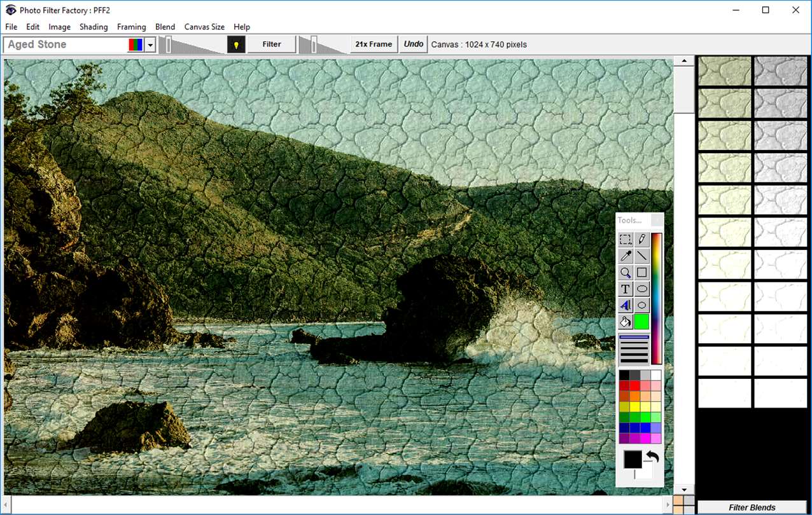Pick the eyedropper color picker tool

(x=626, y=256)
